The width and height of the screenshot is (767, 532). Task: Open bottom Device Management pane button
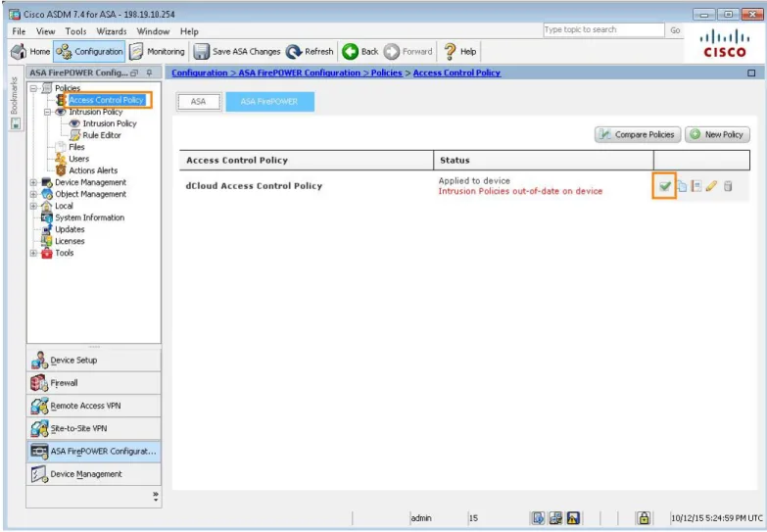(93, 474)
